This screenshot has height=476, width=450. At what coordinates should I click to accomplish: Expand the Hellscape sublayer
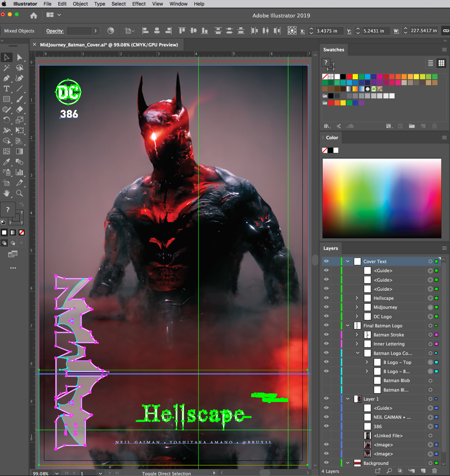[x=357, y=298]
